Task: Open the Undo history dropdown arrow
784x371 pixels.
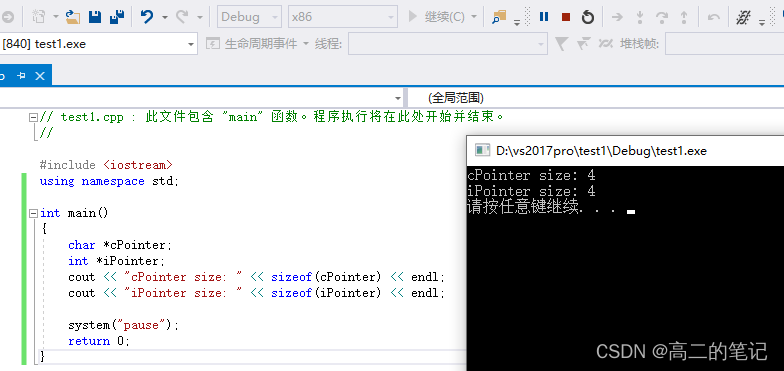Action: pos(164,17)
